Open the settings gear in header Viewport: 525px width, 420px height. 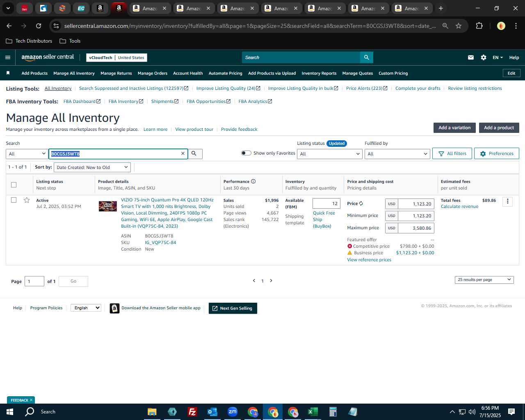[x=484, y=57]
